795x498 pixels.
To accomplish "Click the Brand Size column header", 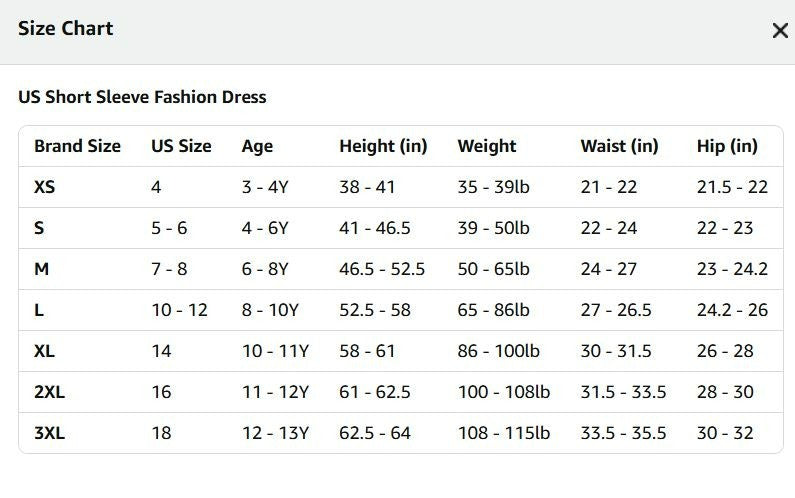I will (77, 146).
